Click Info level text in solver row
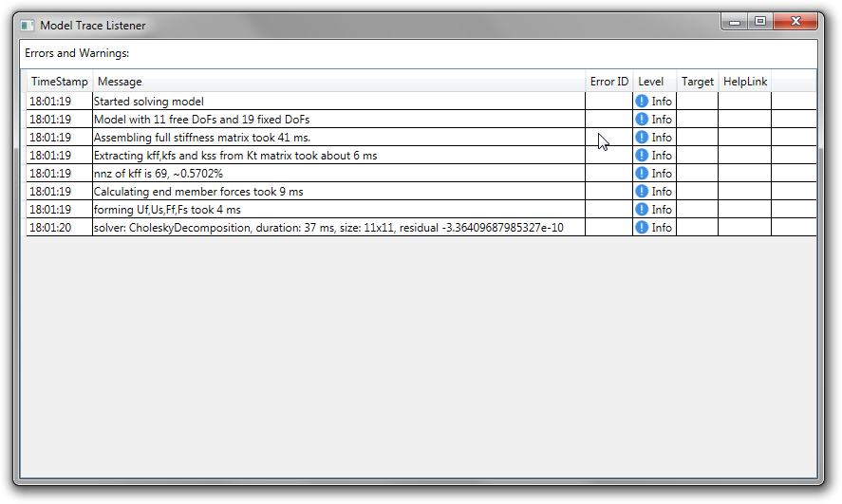 point(662,228)
